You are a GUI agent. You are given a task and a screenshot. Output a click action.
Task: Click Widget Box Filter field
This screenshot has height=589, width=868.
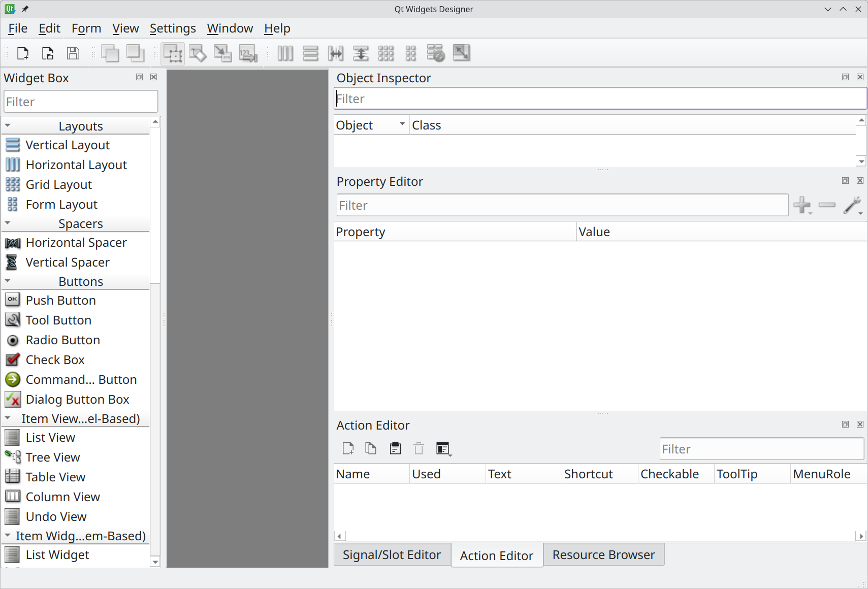click(81, 102)
